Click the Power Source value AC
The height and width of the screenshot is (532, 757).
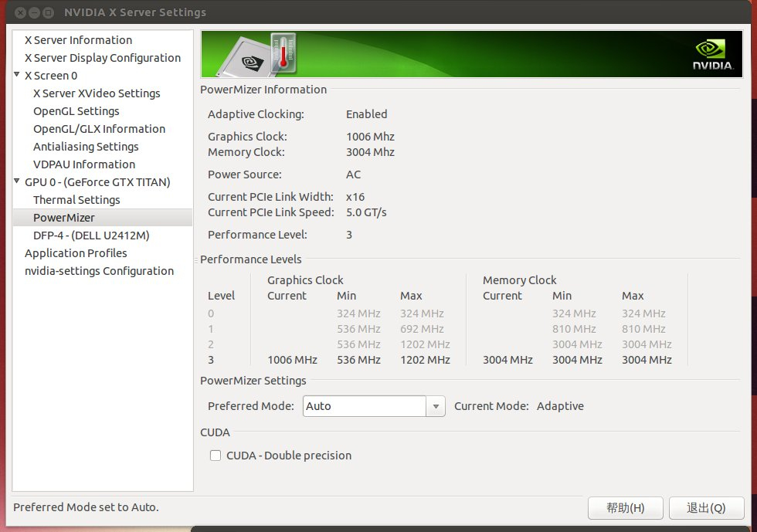(354, 175)
